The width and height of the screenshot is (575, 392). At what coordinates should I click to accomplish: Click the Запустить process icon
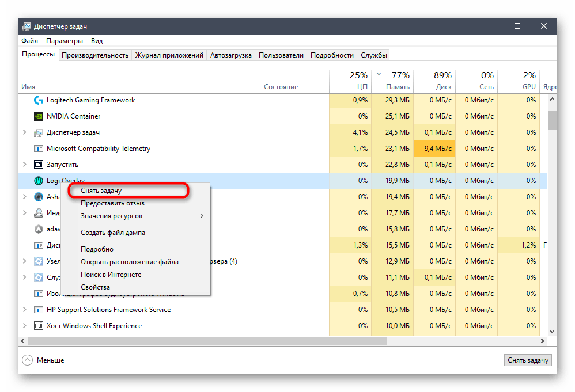39,165
